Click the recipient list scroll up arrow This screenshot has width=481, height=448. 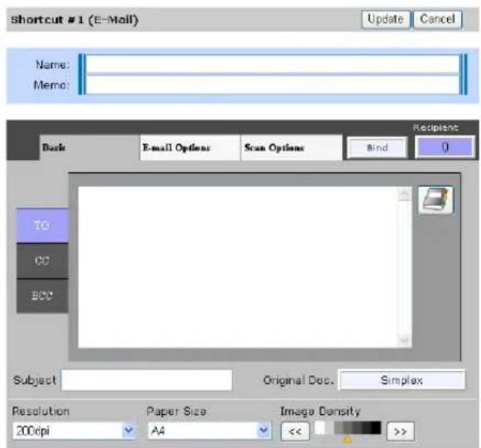405,193
